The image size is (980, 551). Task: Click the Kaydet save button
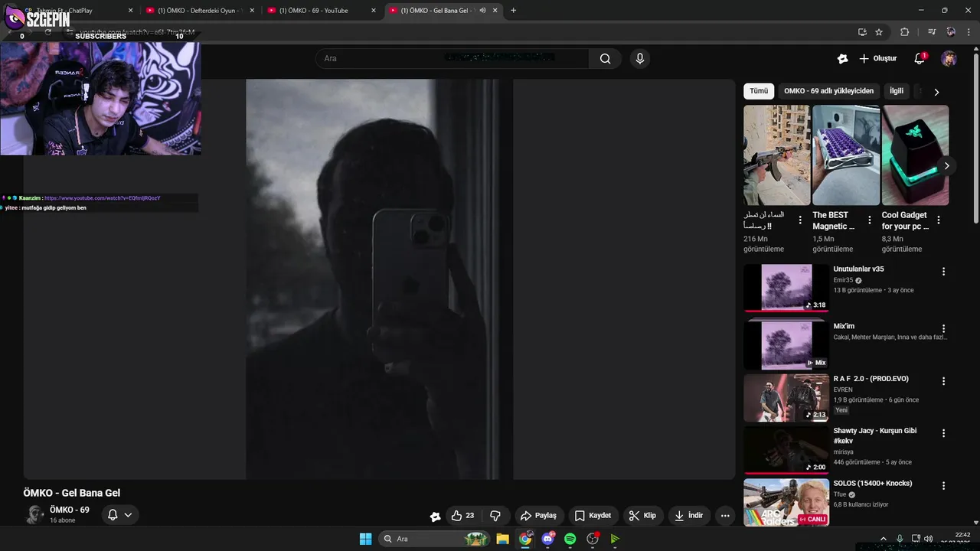click(593, 516)
